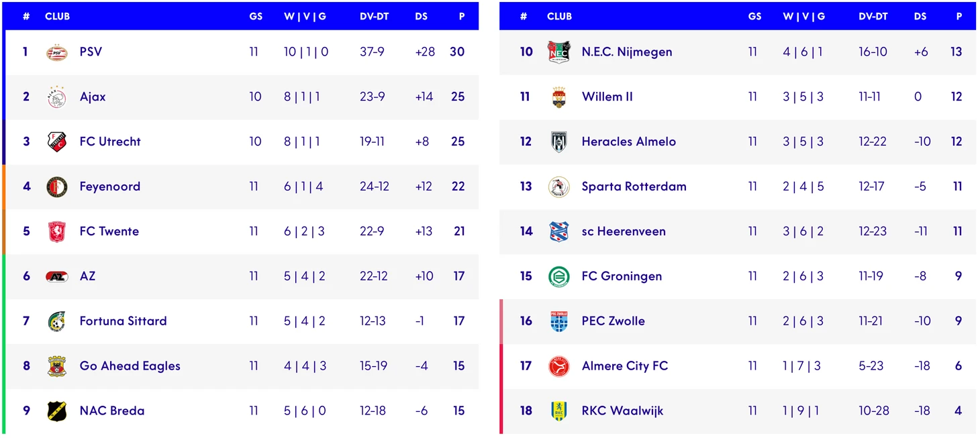Click the CLUB column header on left
Viewport: 980px width, 438px height.
click(57, 16)
